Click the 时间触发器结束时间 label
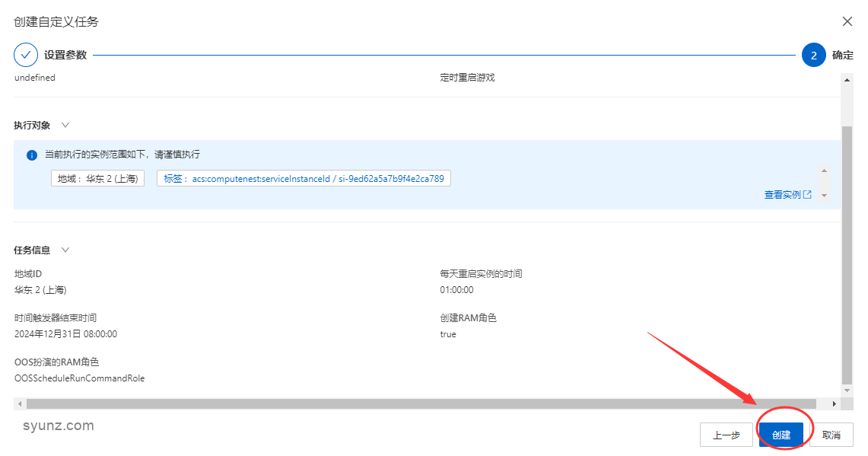 (x=56, y=318)
